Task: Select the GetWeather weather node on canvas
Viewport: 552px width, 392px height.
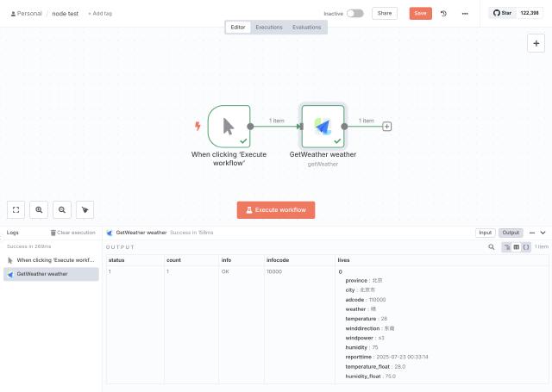Action: pos(323,127)
